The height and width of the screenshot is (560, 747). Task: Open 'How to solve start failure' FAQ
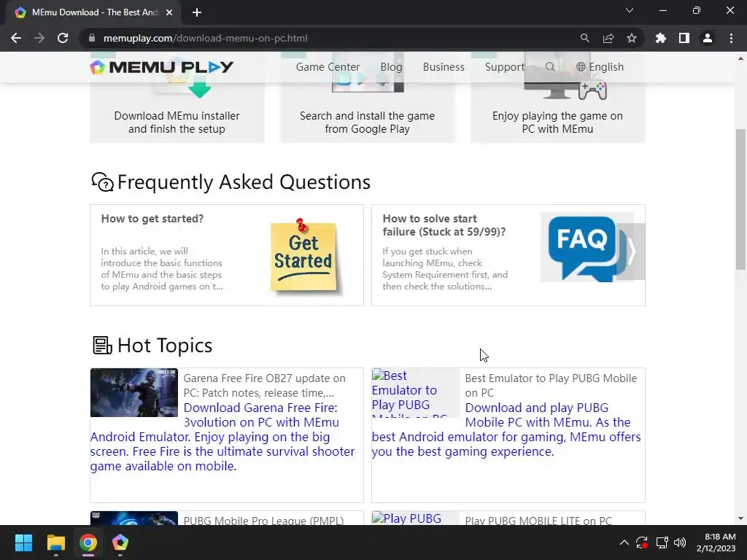[x=444, y=225]
